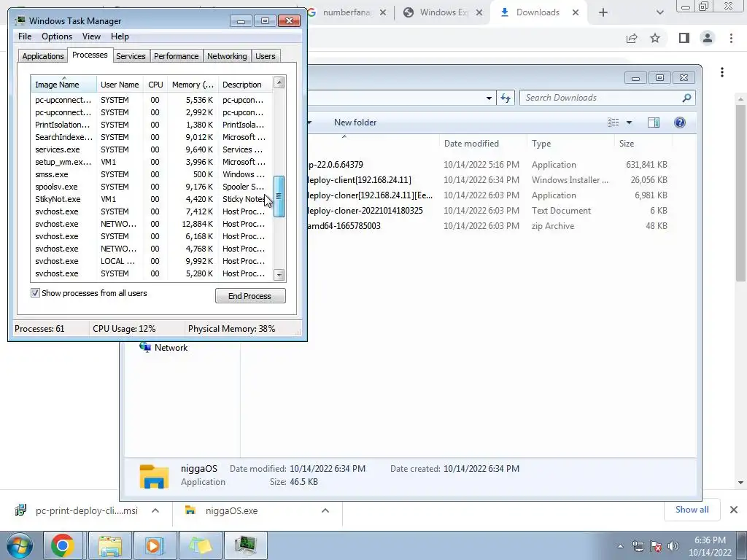The height and width of the screenshot is (560, 747).
Task: Open the Sticky Notes taskbar icon
Action: (200, 545)
